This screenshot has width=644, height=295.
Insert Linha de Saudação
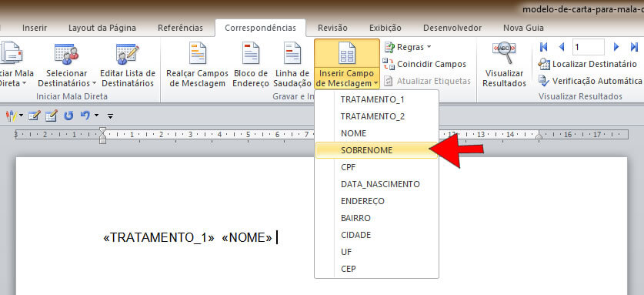pyautogui.click(x=292, y=53)
